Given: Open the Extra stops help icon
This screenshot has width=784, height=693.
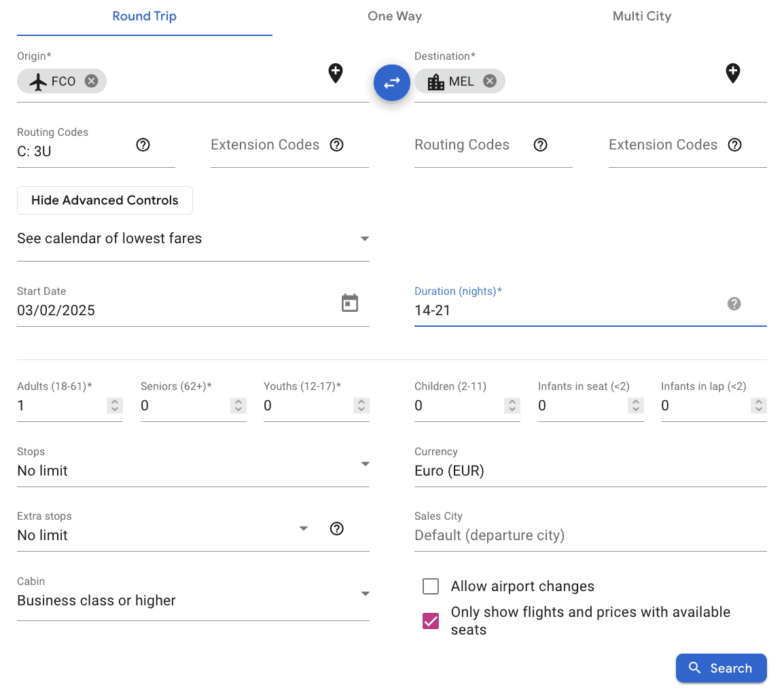Looking at the screenshot, I should (x=336, y=529).
